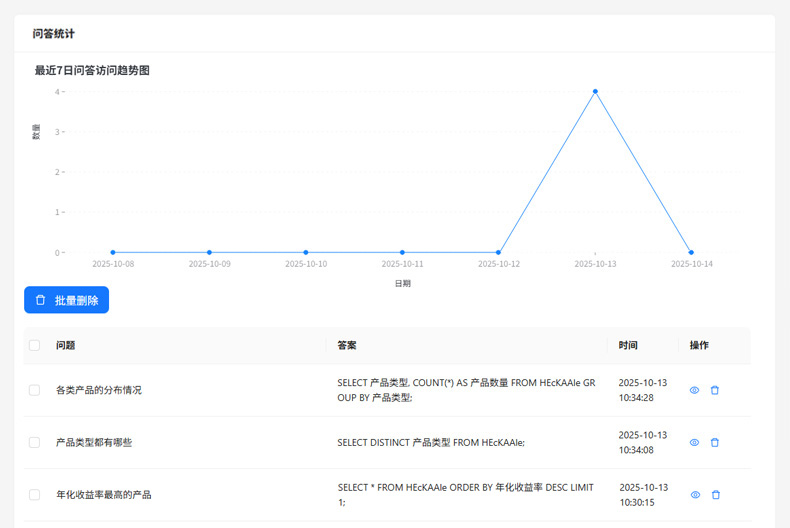Image resolution: width=790 pixels, height=528 pixels.
Task: Click the SELECT DISTINCT 产品类型 answer text
Action: coord(431,442)
